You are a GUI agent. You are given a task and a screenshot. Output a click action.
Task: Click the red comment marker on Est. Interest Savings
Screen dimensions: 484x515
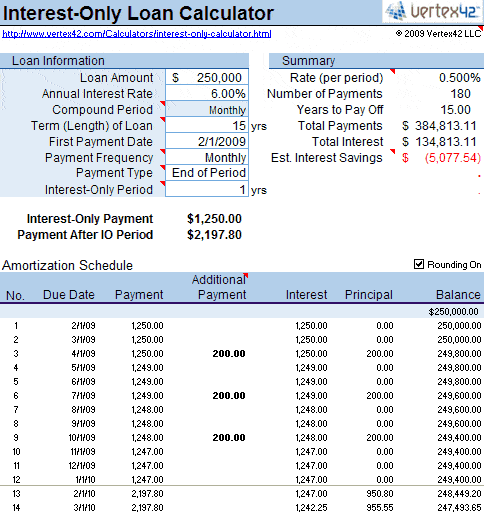pyautogui.click(x=392, y=152)
